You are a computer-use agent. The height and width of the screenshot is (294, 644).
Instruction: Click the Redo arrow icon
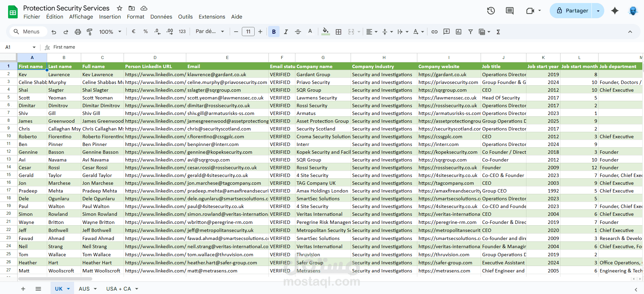[x=66, y=32]
